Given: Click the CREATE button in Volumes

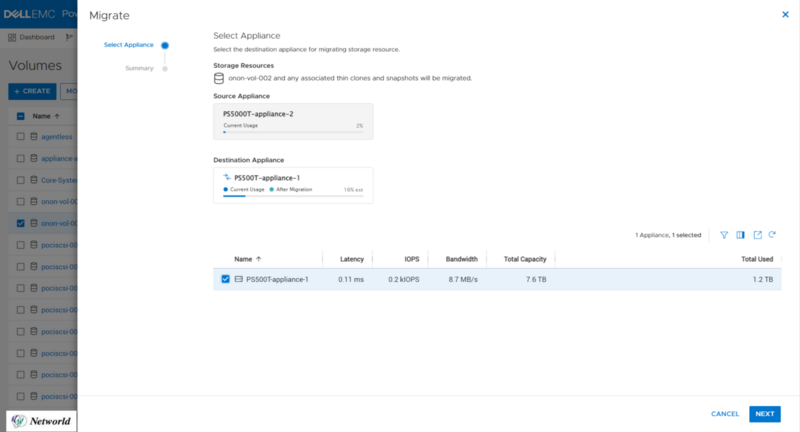Looking at the screenshot, I should click(x=32, y=91).
